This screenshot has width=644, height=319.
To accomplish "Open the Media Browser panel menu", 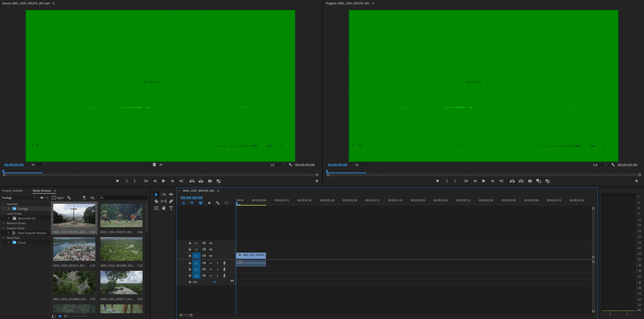I will tap(55, 191).
